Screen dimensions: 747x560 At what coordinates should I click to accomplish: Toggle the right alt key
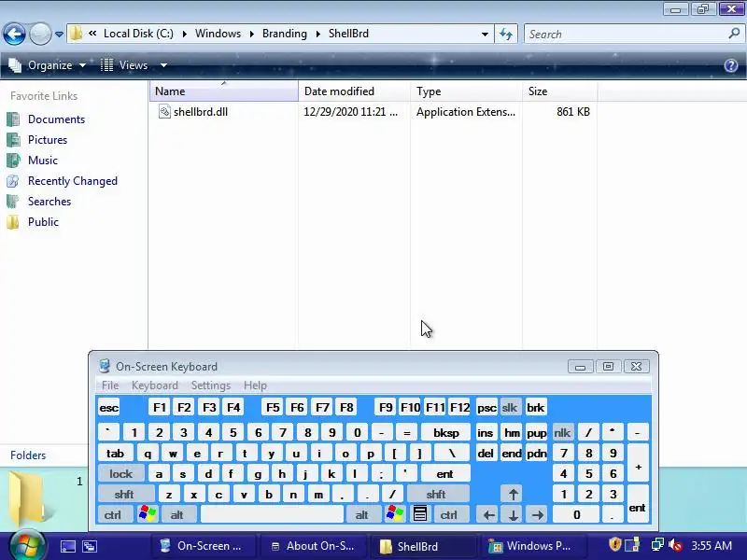pos(361,515)
